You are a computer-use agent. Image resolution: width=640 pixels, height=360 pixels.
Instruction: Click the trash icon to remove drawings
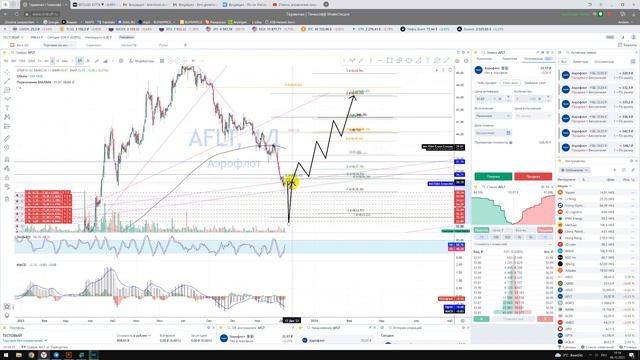pos(7,199)
